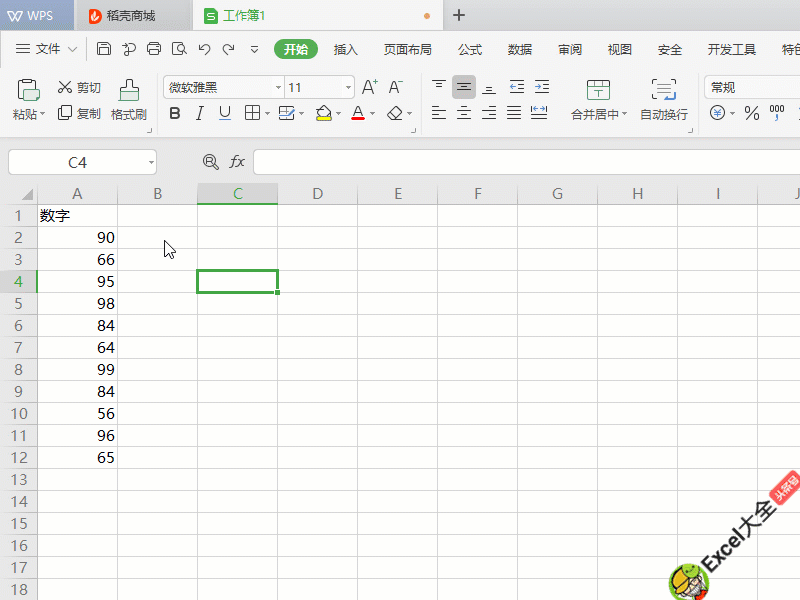Click the distributed alignment icon
This screenshot has width=800, height=600.
pos(539,113)
